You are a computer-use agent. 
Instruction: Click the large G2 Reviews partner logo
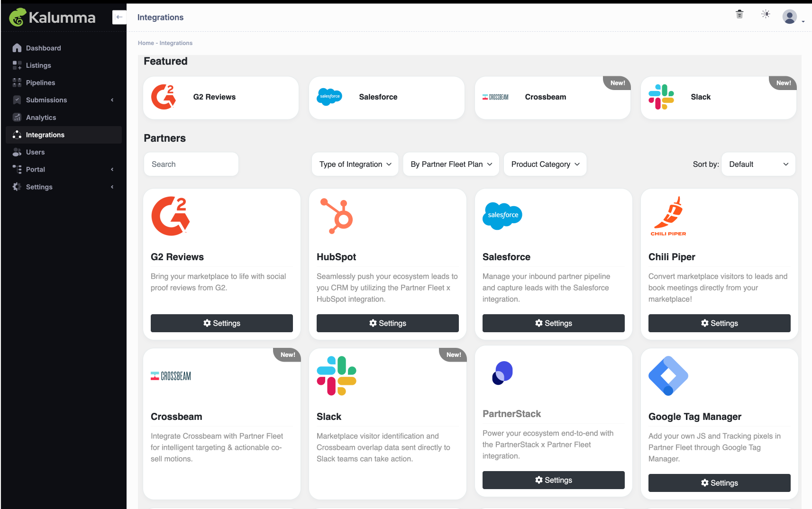coord(171,216)
